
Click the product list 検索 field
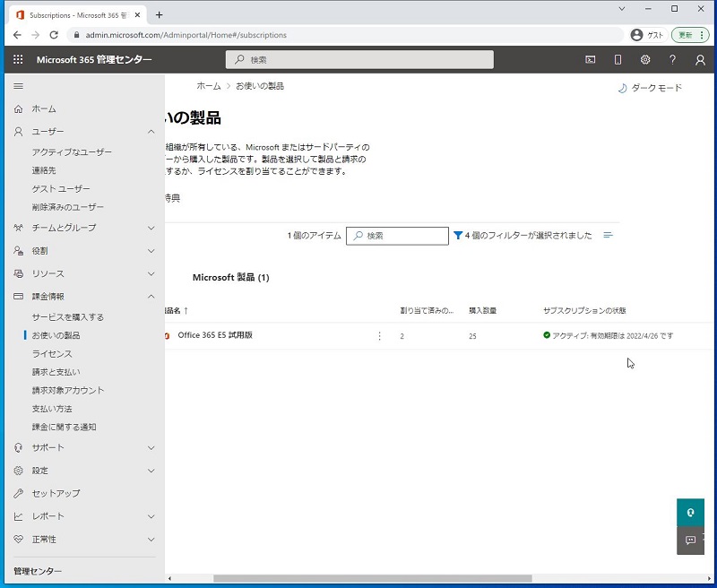[x=397, y=236]
